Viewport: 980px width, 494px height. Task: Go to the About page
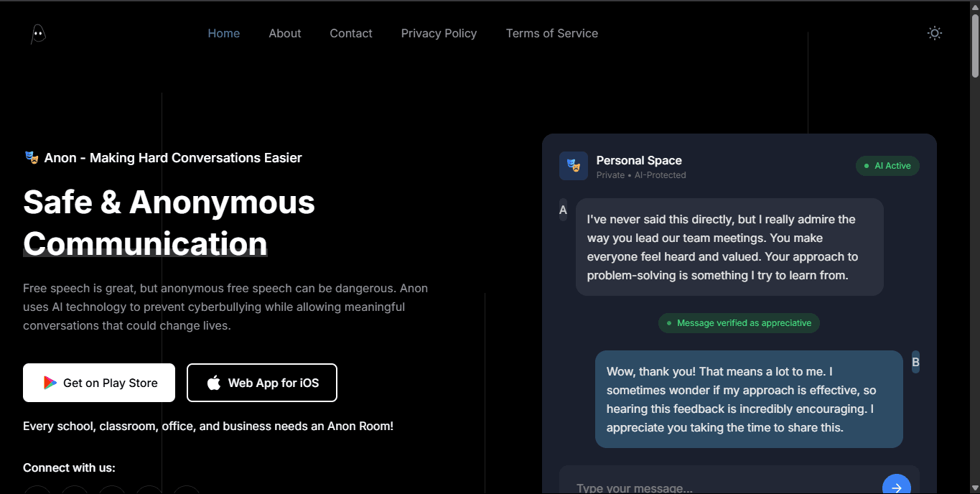pos(285,33)
